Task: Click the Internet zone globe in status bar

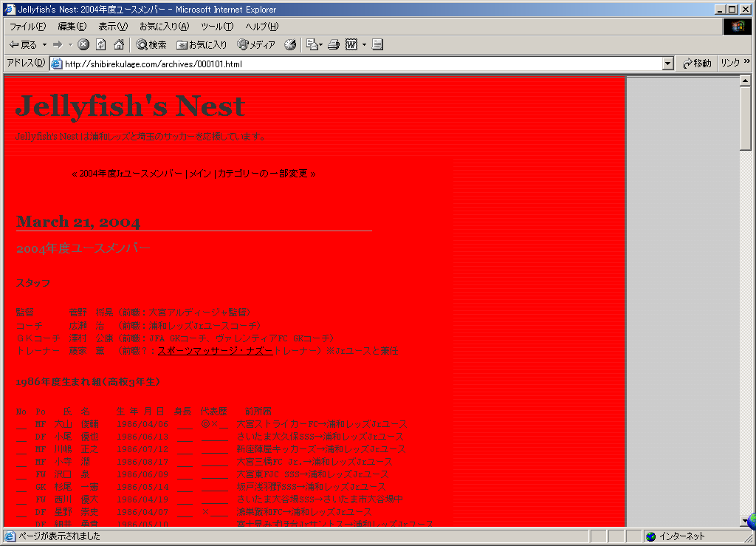Action: (x=651, y=536)
